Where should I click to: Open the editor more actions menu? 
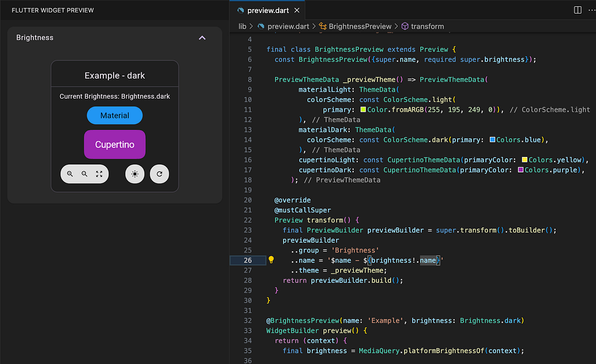591,10
